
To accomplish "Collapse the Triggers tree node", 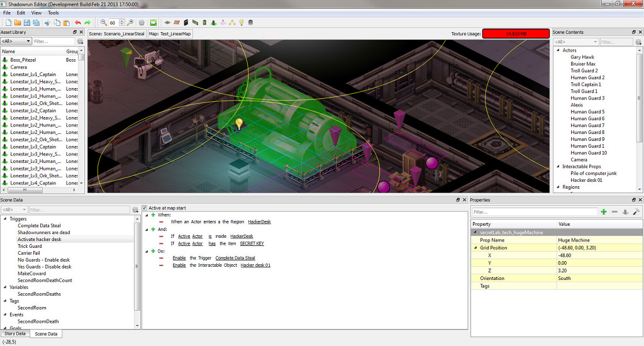I will click(x=5, y=219).
